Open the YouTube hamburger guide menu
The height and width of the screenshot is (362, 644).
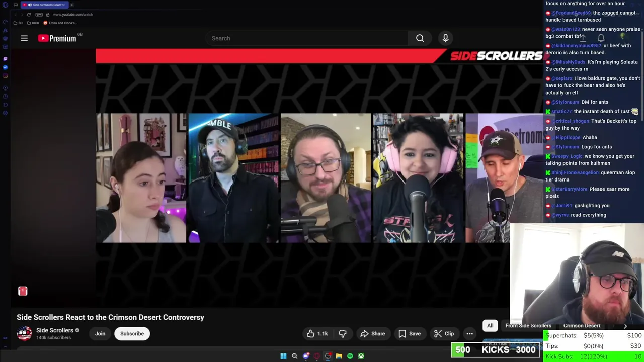coord(24,38)
